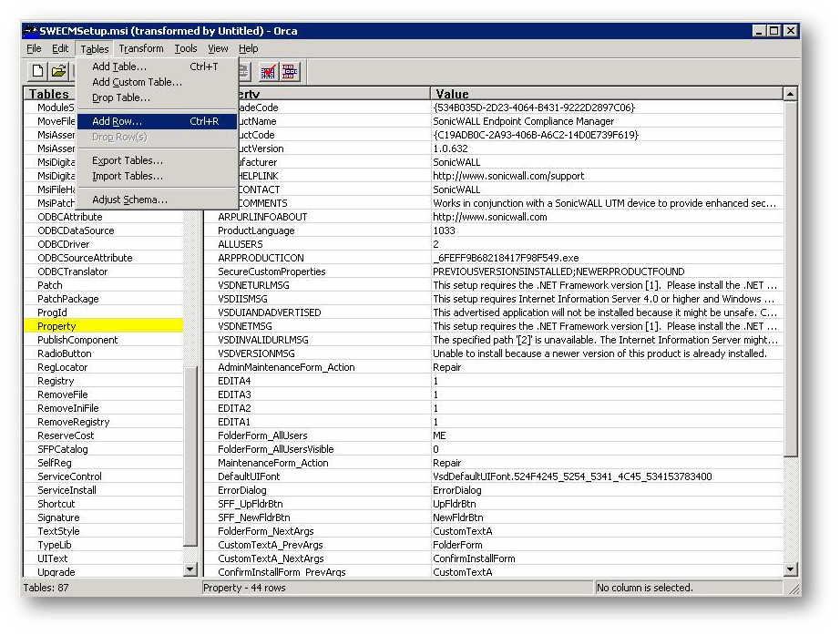The image size is (840, 635).
Task: Choose Drop Table from the menu
Action: pos(120,97)
